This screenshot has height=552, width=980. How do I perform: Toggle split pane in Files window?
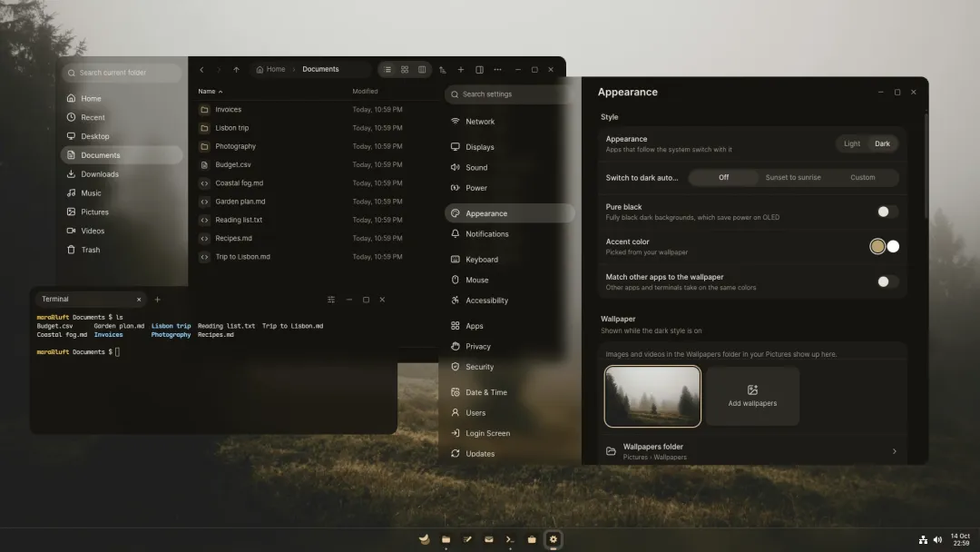click(x=479, y=69)
